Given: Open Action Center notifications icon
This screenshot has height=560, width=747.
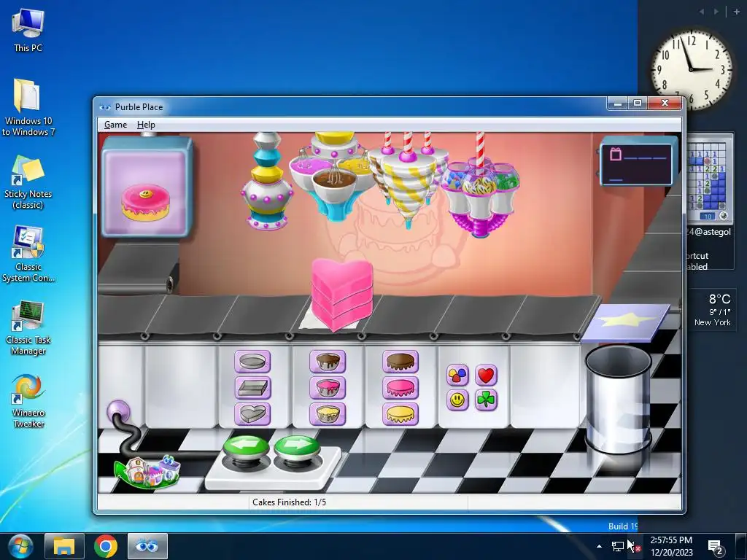Looking at the screenshot, I should coord(715,547).
